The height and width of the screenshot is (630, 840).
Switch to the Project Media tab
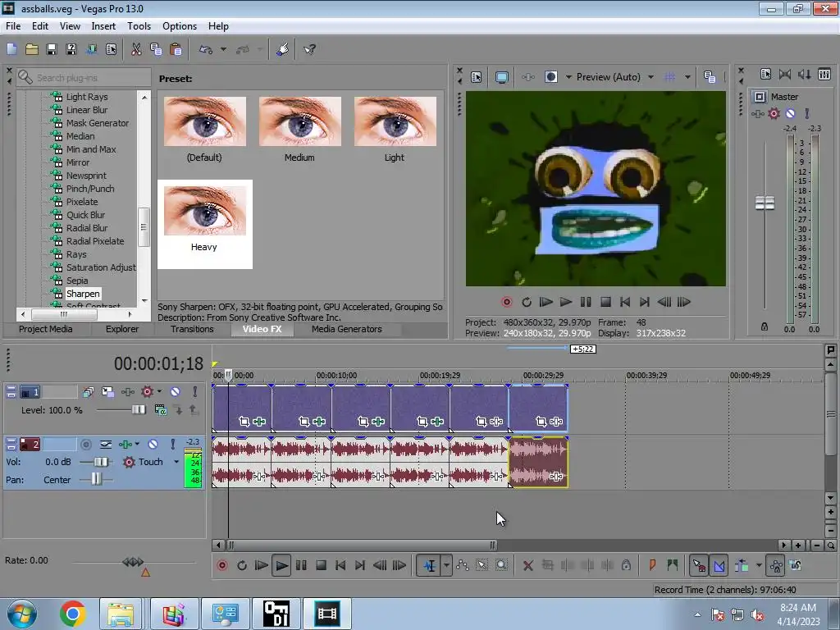[46, 329]
